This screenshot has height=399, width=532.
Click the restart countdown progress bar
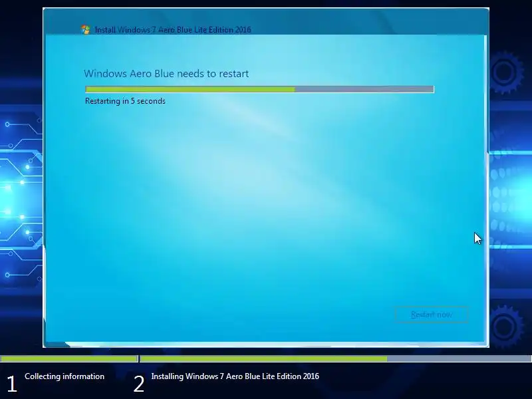click(259, 89)
